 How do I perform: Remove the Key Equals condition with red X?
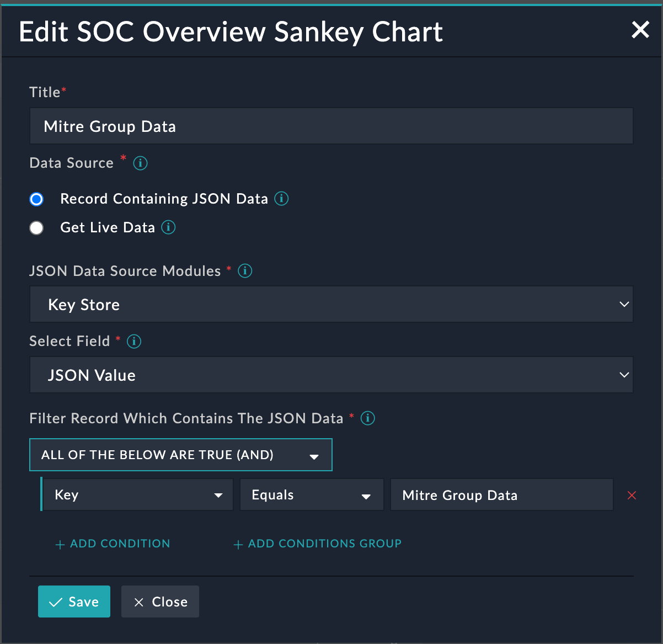coord(632,496)
